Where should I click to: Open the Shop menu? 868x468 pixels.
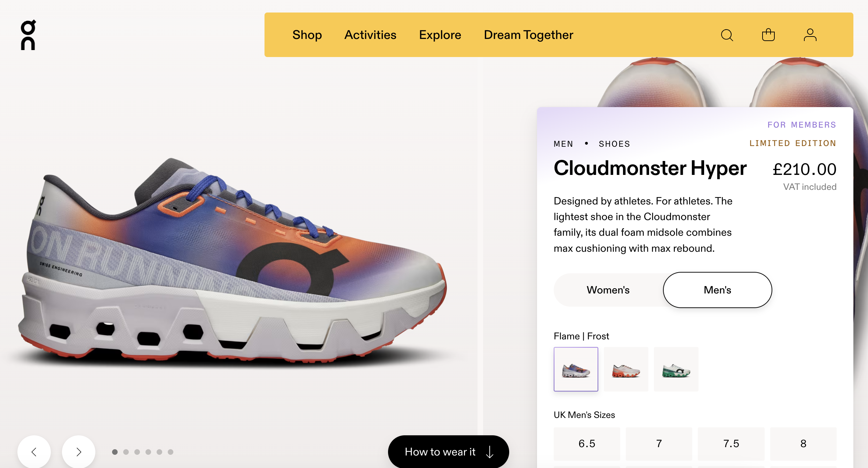pyautogui.click(x=307, y=35)
